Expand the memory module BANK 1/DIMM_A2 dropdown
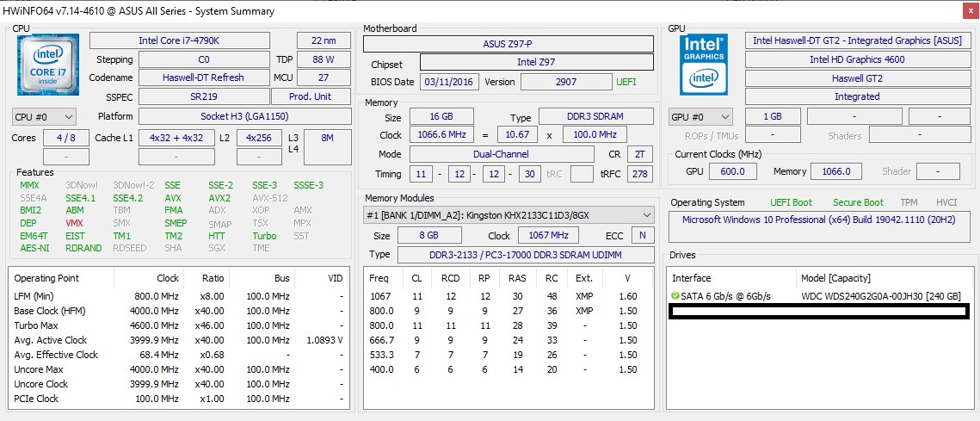 click(x=508, y=215)
